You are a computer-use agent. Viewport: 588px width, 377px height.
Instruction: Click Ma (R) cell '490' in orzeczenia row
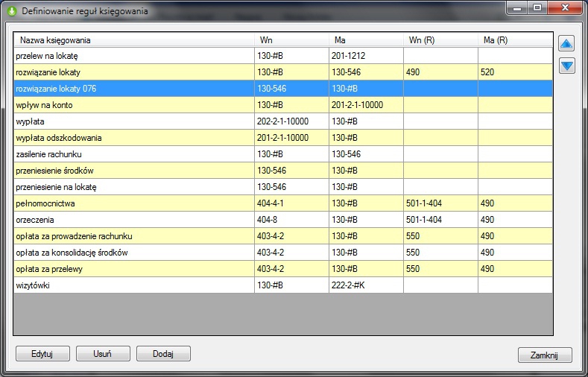tap(515, 220)
